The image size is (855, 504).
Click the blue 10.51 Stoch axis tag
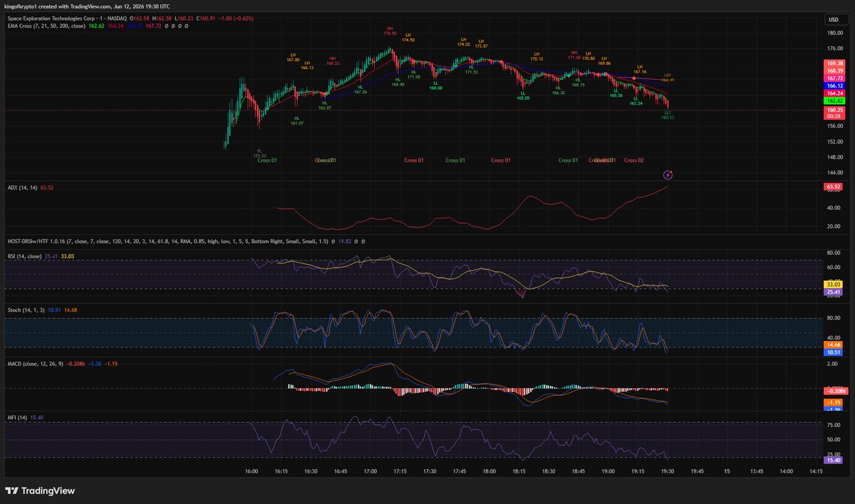pos(834,352)
